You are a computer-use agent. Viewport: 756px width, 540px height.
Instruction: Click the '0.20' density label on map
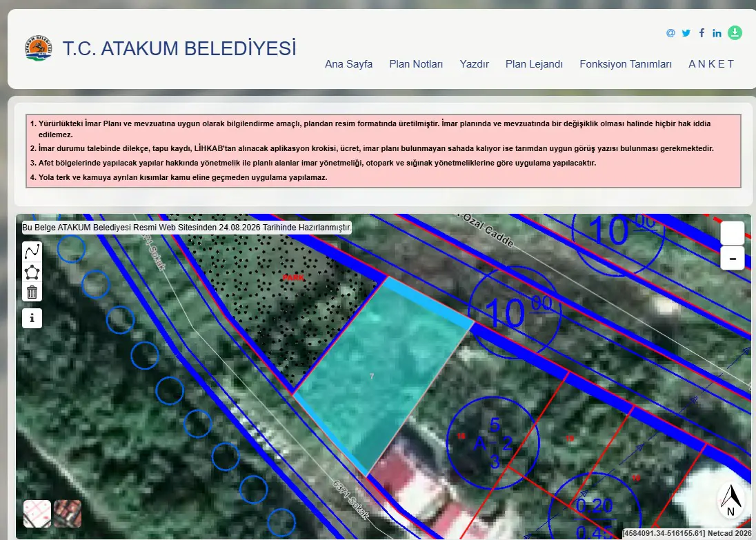pos(595,506)
